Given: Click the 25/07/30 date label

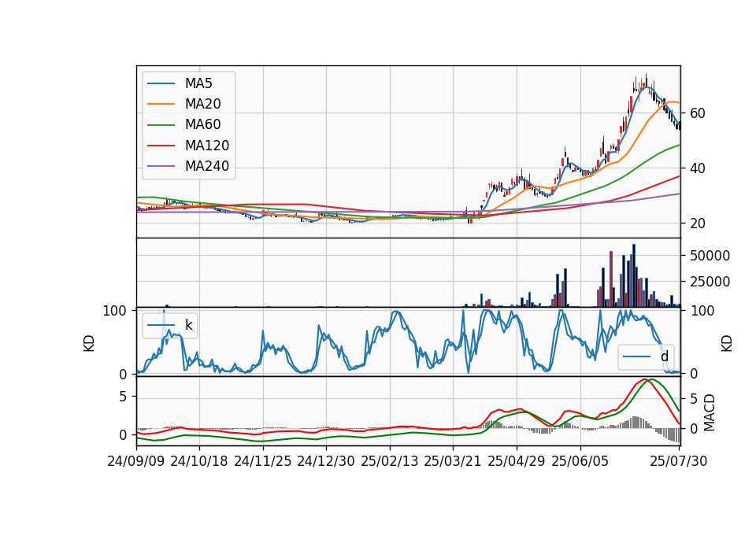Looking at the screenshot, I should 679,461.
